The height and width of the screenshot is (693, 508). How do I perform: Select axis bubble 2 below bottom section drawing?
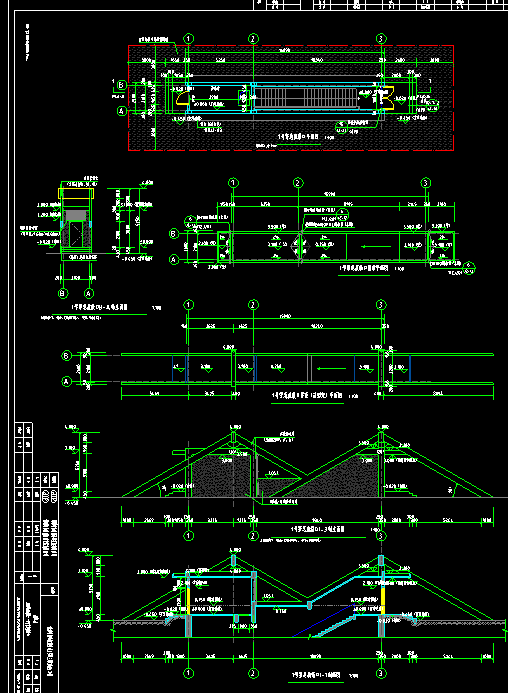pos(253,673)
